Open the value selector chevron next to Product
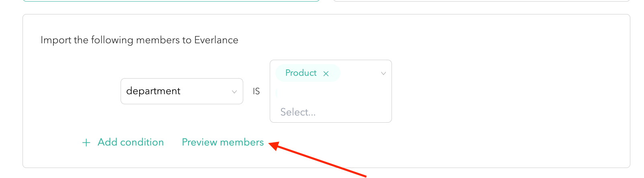644x178 pixels. [383, 73]
